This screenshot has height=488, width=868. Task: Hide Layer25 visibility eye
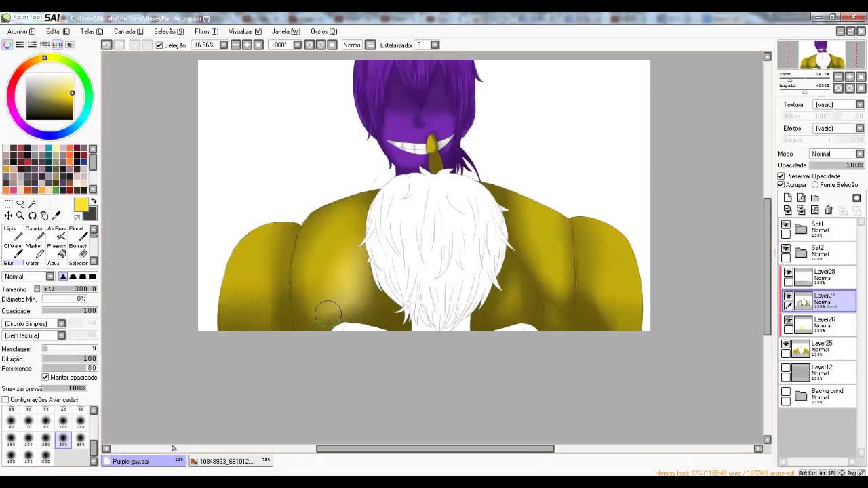coord(786,344)
